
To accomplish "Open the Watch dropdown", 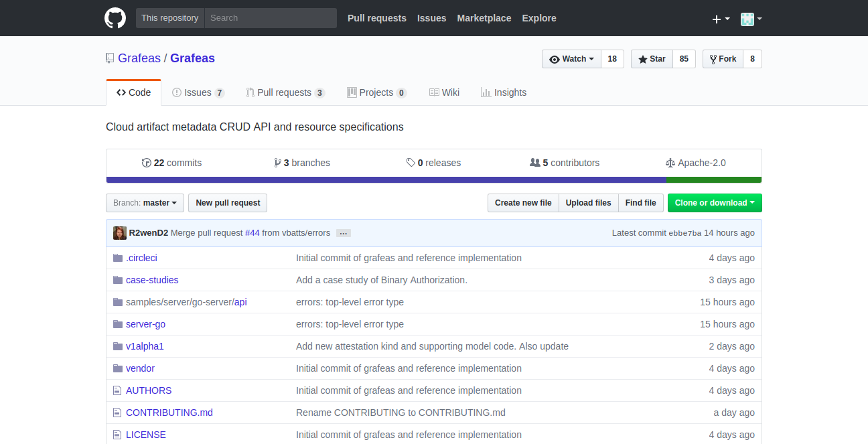I will pyautogui.click(x=571, y=59).
